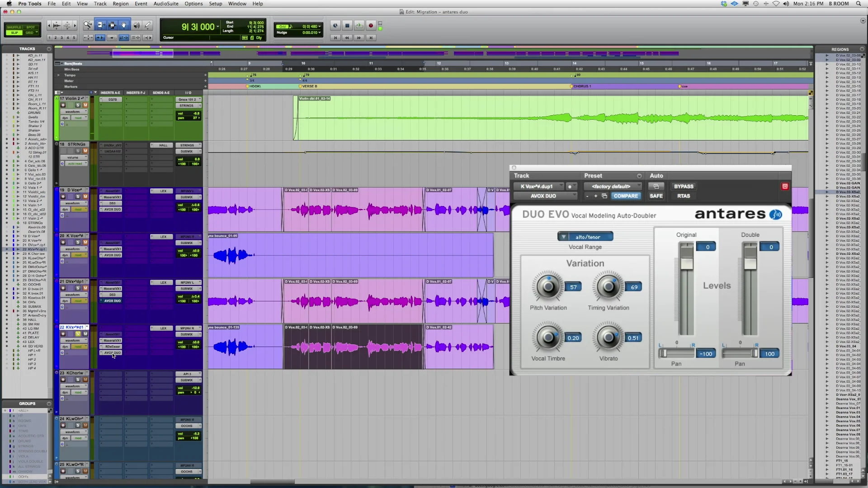
Task: Open the alto/tenor Vocal Range selector
Action: (585, 236)
